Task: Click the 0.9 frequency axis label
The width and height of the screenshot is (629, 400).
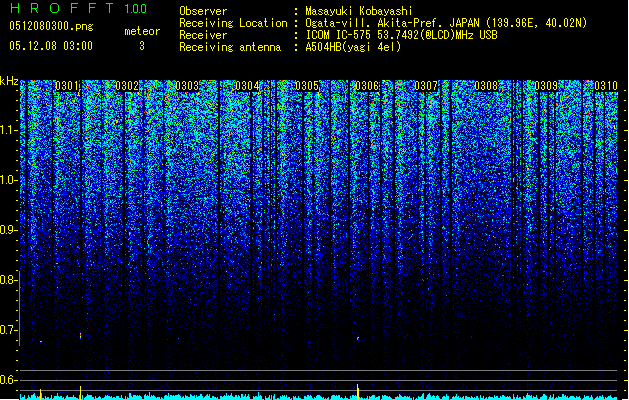Action: tap(8, 230)
